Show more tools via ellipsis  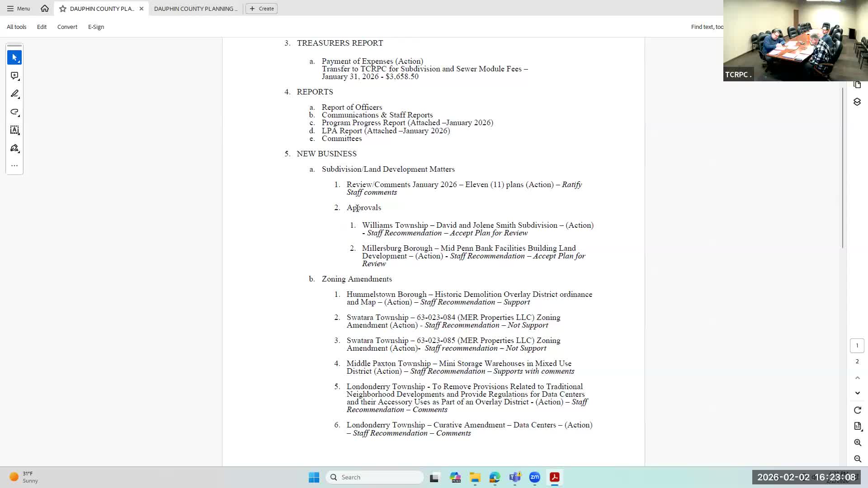tap(14, 165)
